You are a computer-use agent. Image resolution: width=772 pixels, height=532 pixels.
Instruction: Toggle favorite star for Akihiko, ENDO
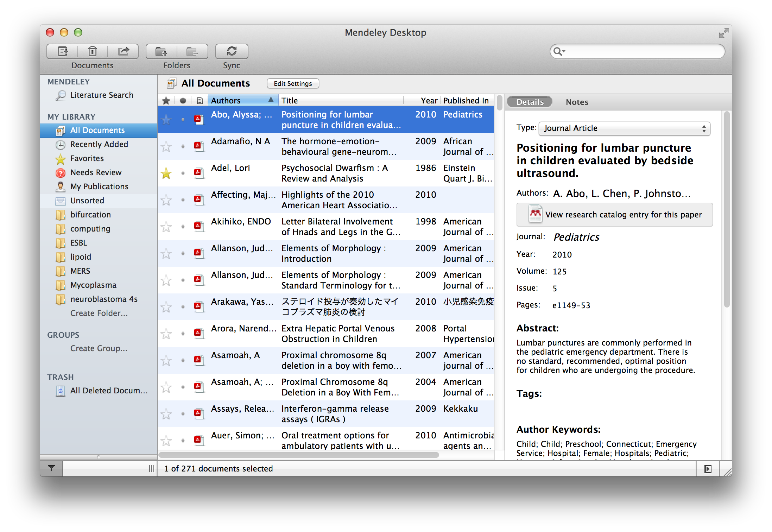pos(166,227)
